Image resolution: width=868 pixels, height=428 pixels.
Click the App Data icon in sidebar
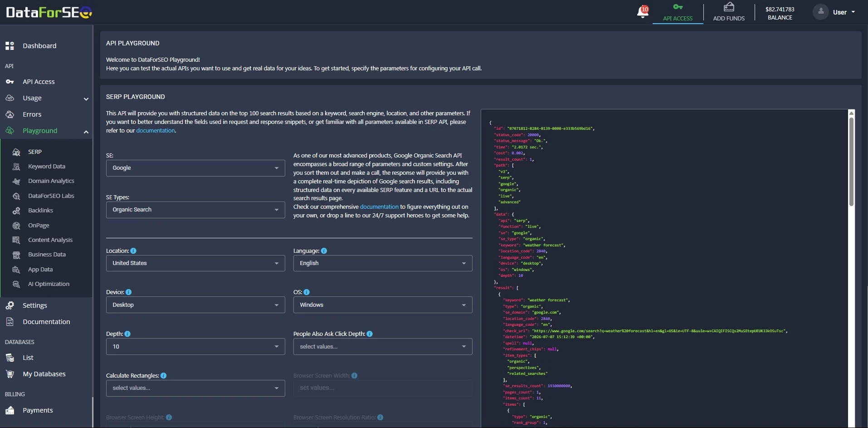coord(16,270)
